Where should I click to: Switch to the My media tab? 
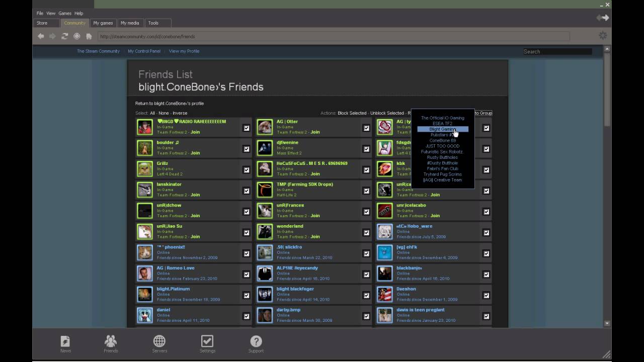point(130,23)
